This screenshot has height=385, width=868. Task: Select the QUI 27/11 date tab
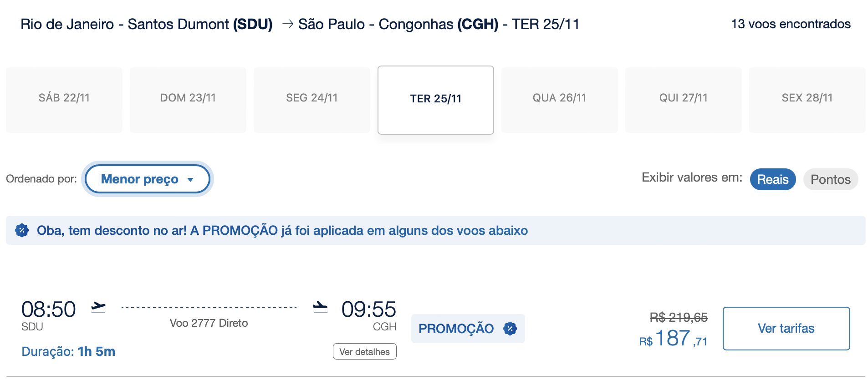tap(684, 98)
